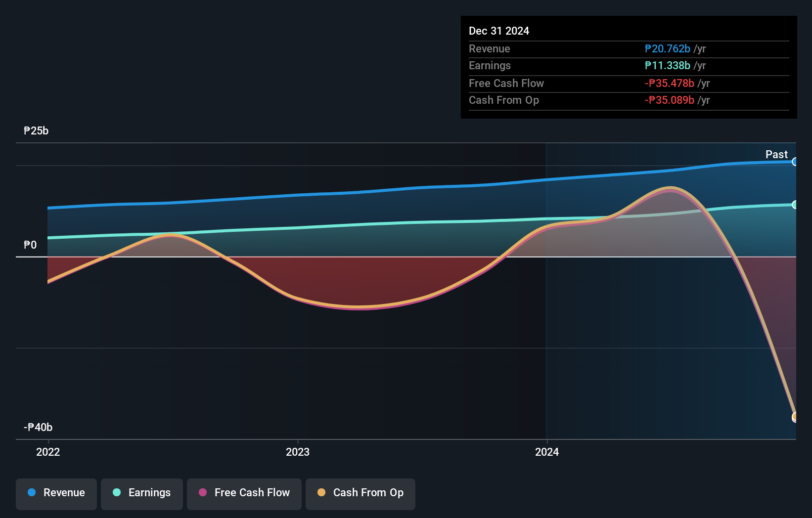This screenshot has width=812, height=518.
Task: Click the 2023 x-axis label
Action: point(298,452)
